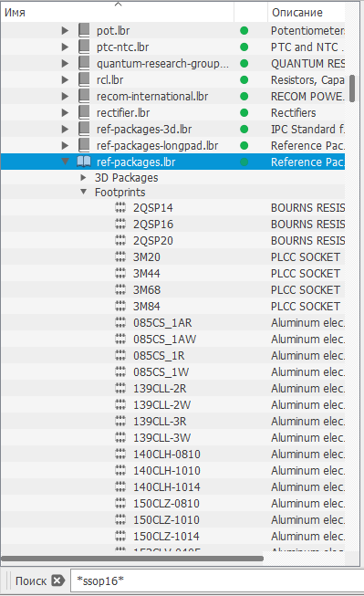Sort by the Имя column header

tap(118, 12)
